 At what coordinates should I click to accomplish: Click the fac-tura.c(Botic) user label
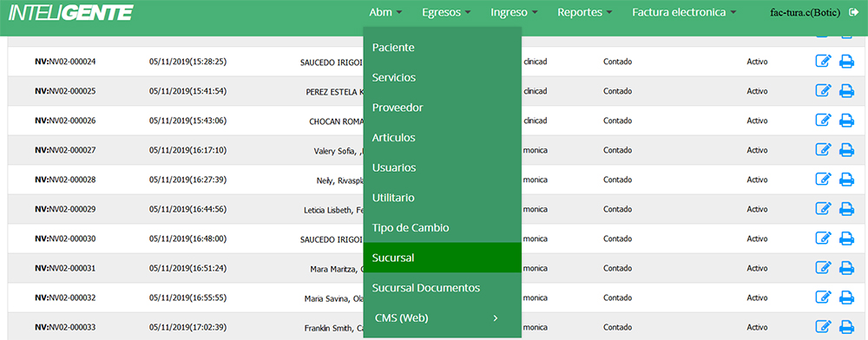(805, 12)
